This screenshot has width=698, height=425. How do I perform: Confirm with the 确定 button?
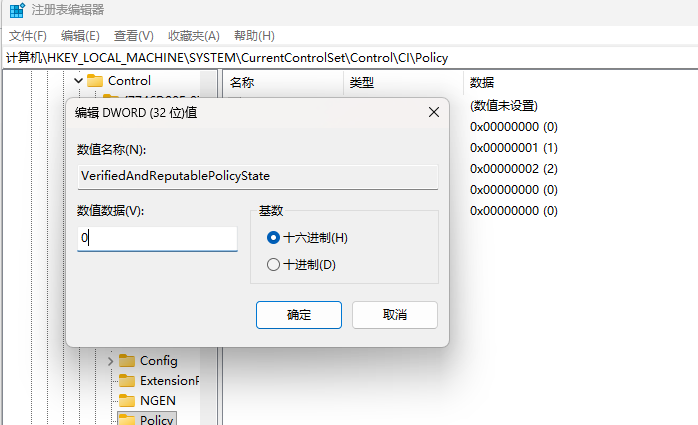299,315
